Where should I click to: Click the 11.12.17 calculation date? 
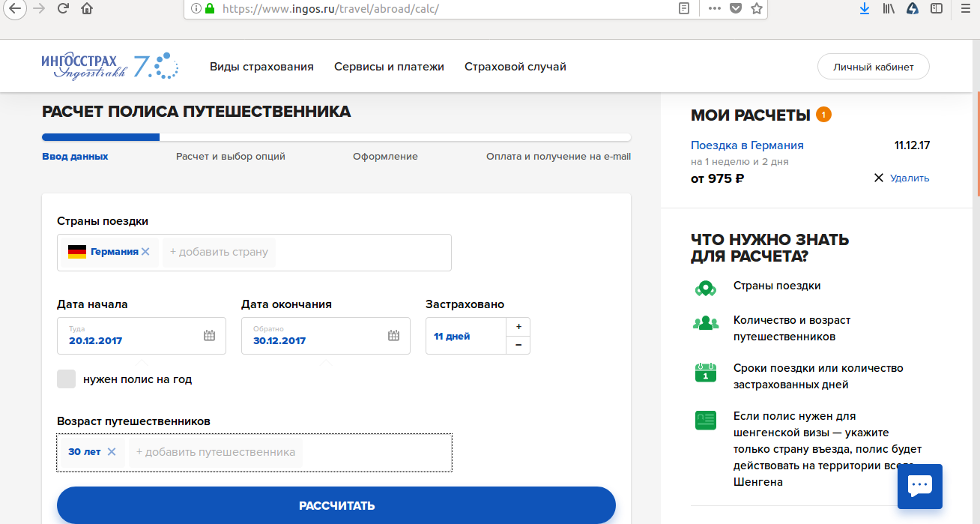click(x=912, y=145)
